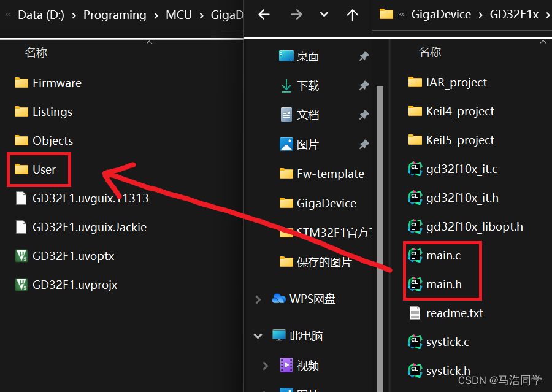Unpin 图片 via its pin icon
The width and height of the screenshot is (552, 392).
364,144
